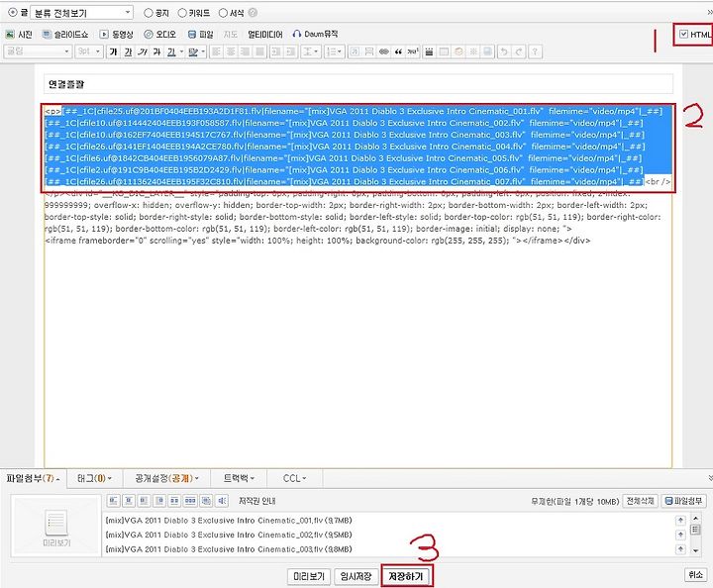This screenshot has height=588, width=713.
Task: Toggle strikethrough formatting
Action: click(156, 51)
